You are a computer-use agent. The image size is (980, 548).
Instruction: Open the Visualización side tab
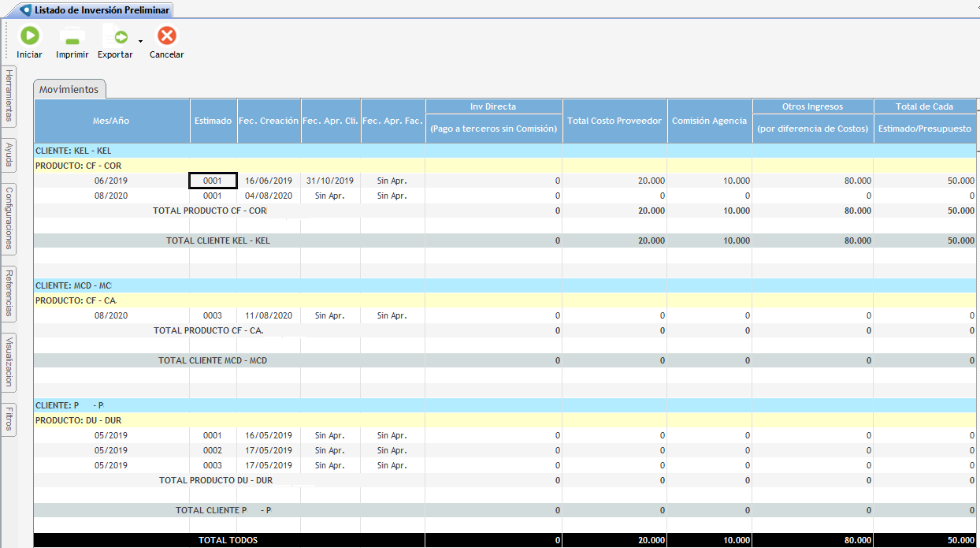9,362
